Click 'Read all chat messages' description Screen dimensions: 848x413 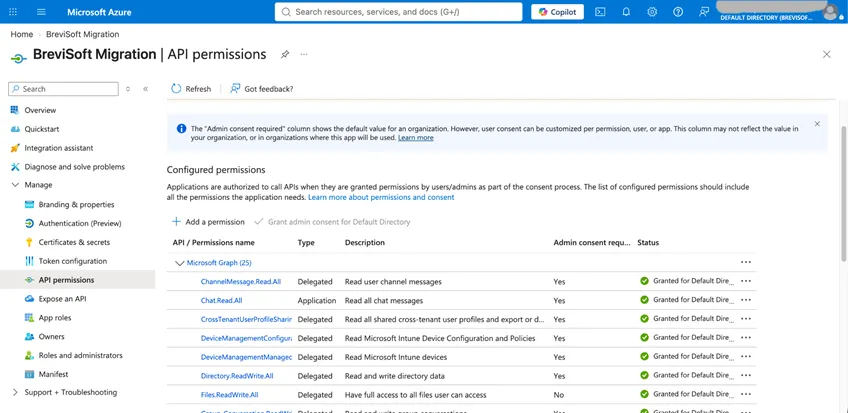[x=384, y=301]
